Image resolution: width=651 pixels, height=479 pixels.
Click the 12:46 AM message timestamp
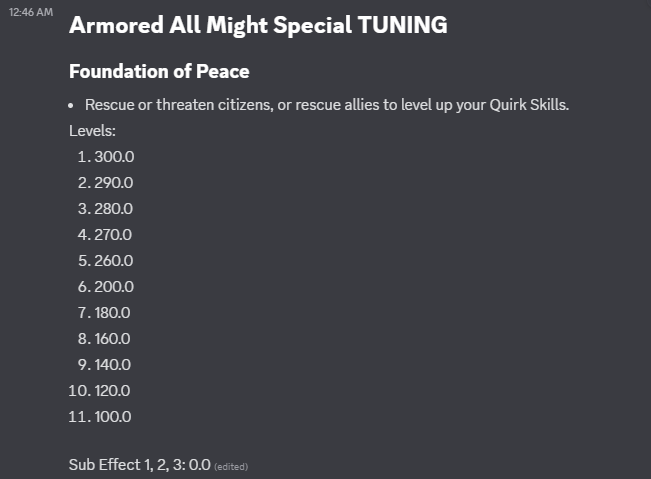point(31,12)
